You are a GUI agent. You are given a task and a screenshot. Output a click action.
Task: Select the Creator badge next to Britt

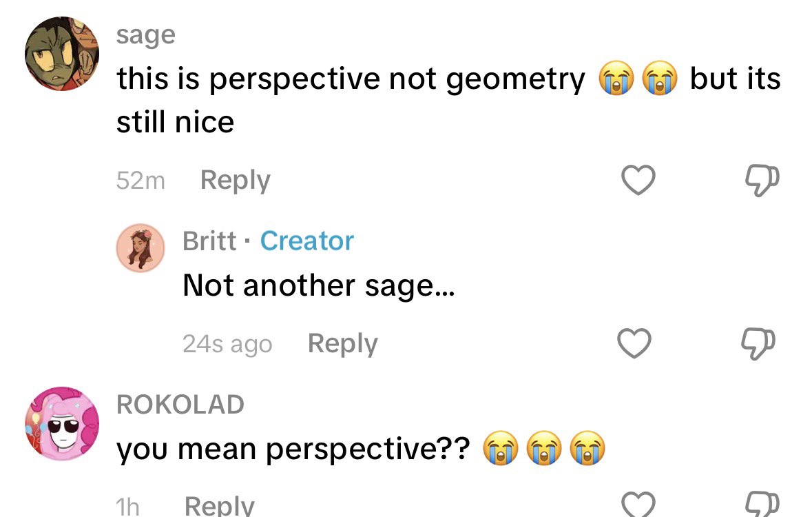pos(306,241)
